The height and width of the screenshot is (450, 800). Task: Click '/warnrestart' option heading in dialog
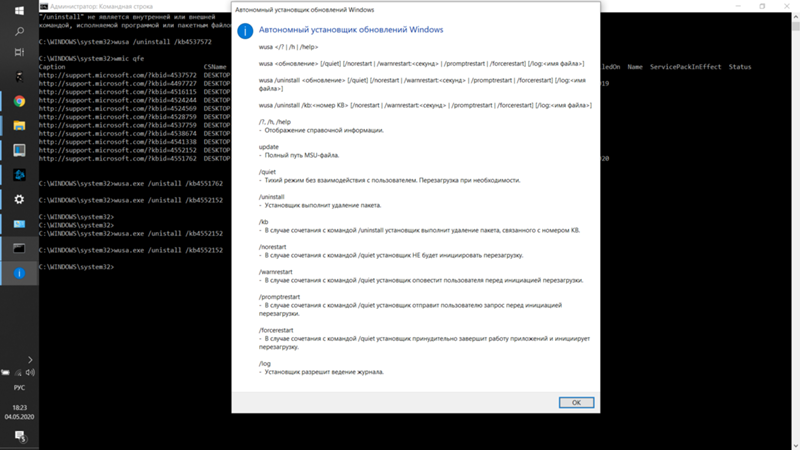tap(276, 272)
